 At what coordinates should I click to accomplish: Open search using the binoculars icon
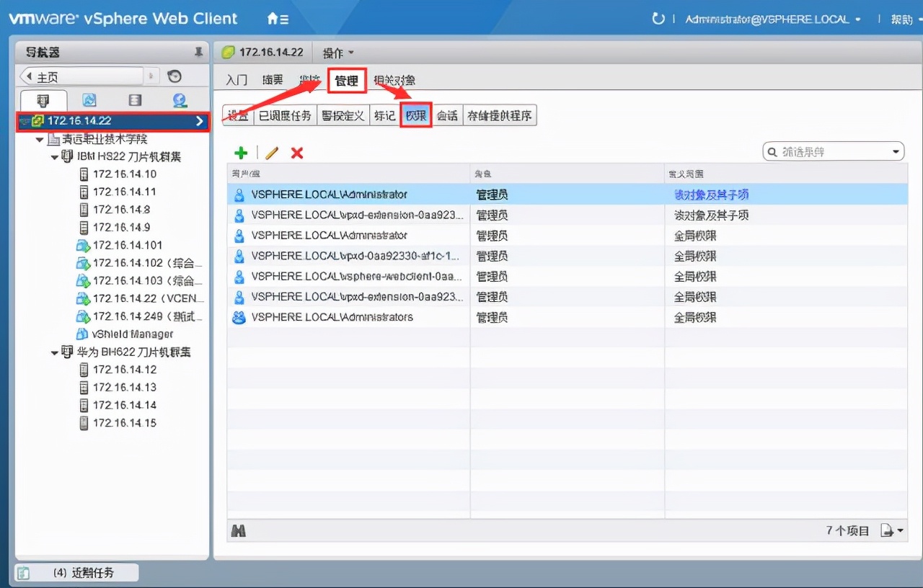238,530
